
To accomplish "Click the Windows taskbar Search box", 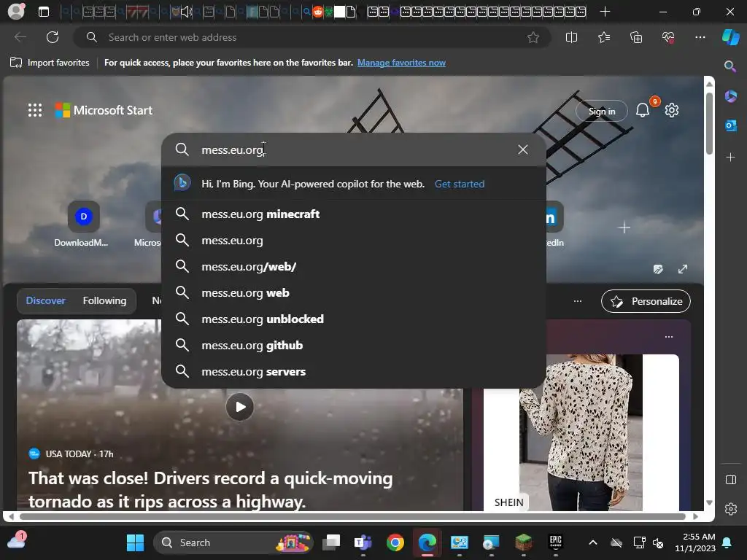I will point(233,542).
